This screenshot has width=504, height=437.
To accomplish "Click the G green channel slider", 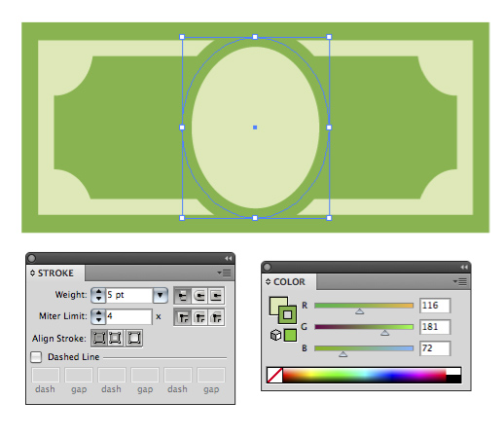I will tap(364, 327).
